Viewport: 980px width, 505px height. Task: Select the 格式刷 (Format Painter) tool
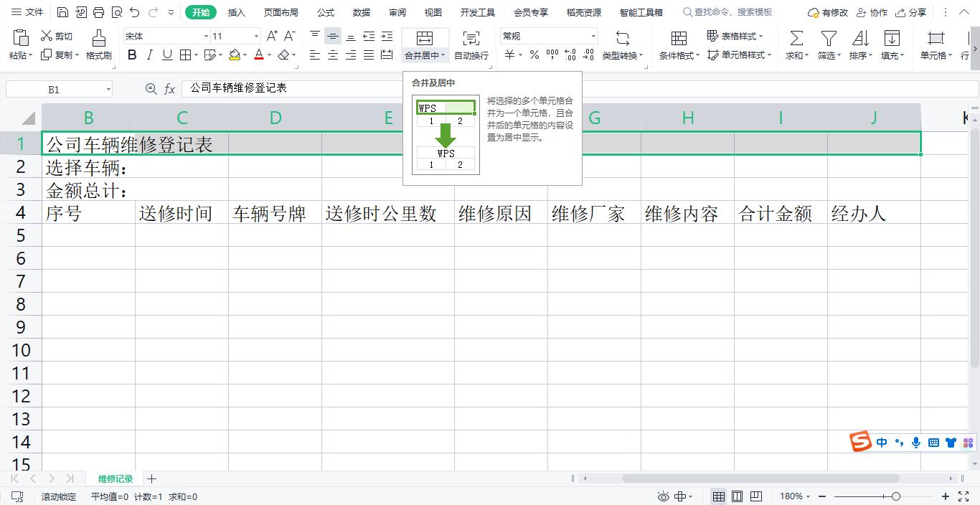tap(98, 44)
